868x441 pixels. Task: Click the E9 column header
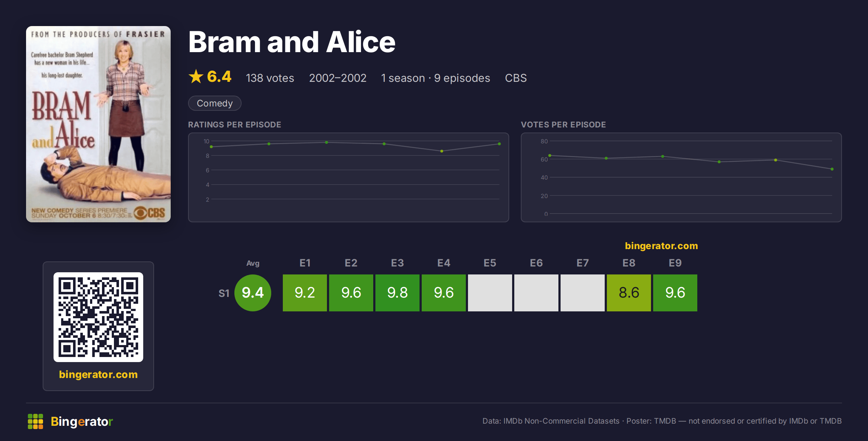(x=675, y=263)
